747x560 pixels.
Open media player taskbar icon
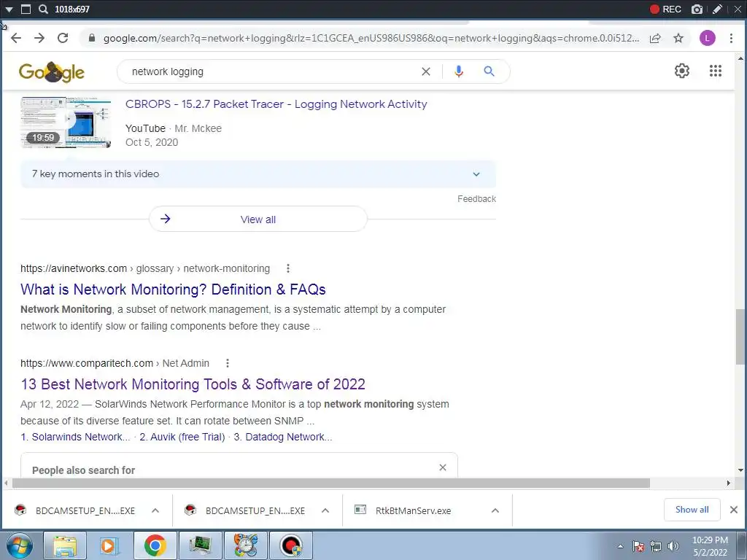tap(110, 545)
